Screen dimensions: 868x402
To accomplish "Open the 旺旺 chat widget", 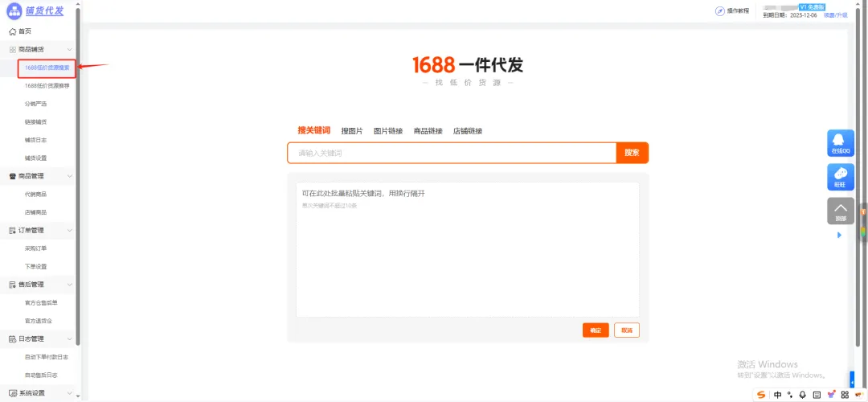I will click(x=841, y=177).
